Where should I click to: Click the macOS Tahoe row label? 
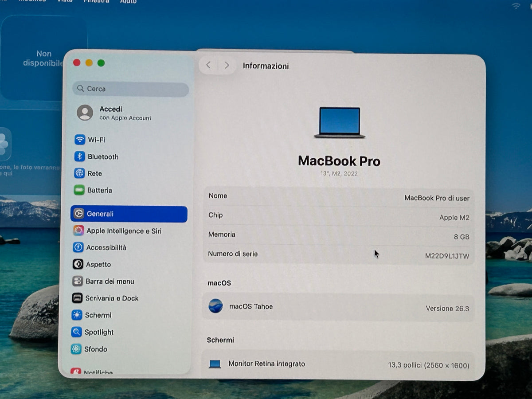tap(251, 306)
